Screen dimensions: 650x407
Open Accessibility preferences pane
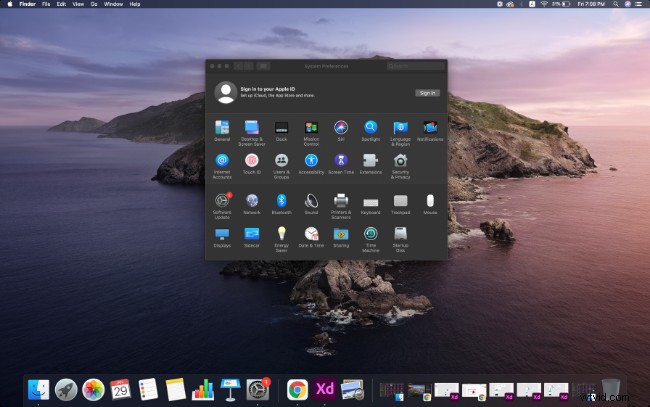311,160
